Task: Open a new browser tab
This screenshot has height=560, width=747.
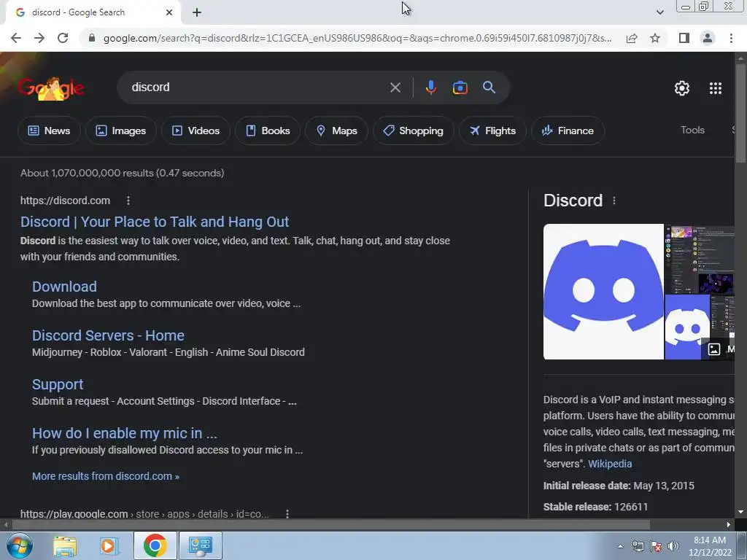Action: coord(197,12)
